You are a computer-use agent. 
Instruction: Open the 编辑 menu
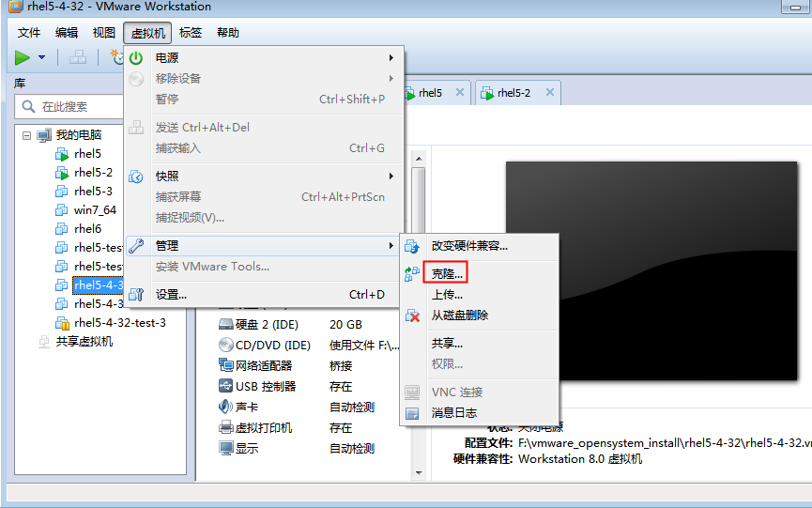point(67,33)
